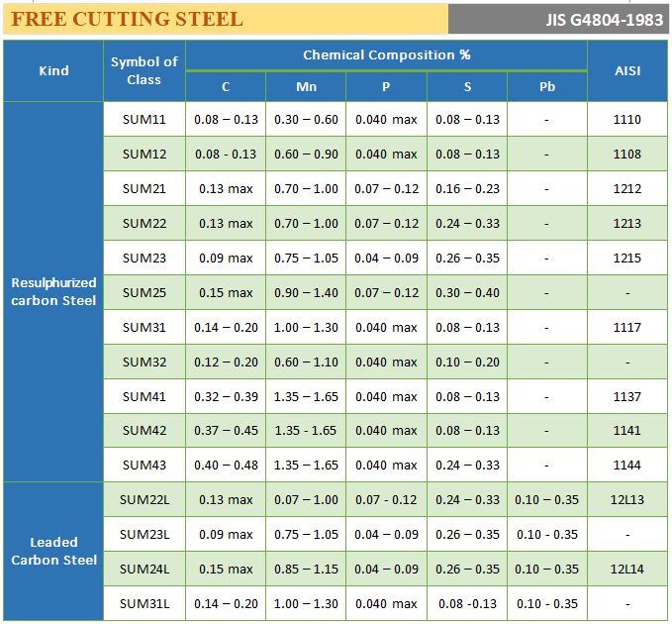Image resolution: width=672 pixels, height=624 pixels.
Task: Select the SUM11 class cell
Action: (x=144, y=119)
